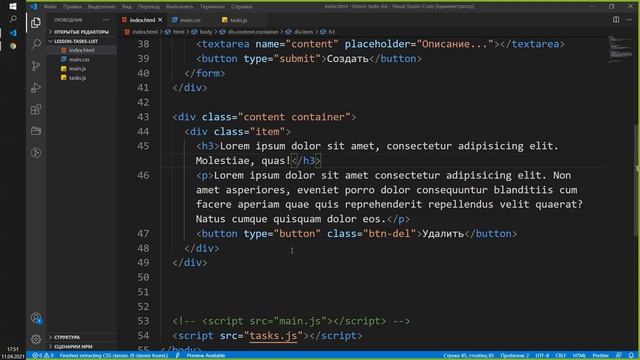Click index.html in the breadcrumb

145,32
